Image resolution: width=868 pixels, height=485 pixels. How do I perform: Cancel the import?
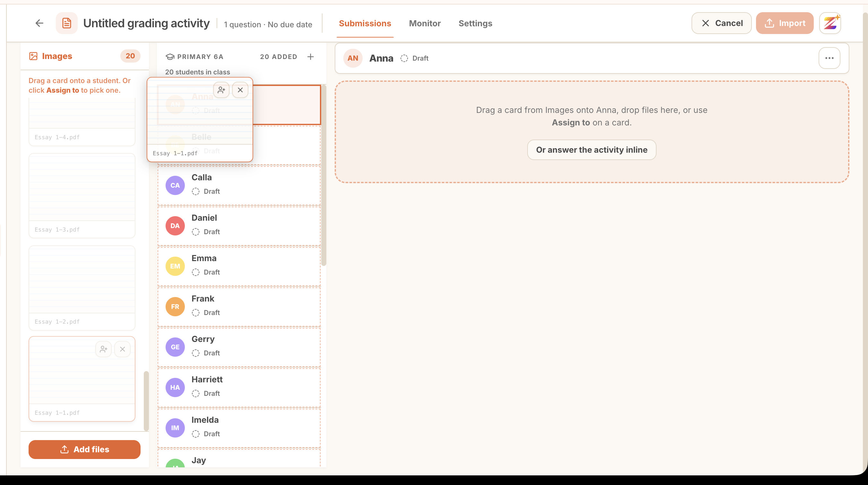point(721,23)
